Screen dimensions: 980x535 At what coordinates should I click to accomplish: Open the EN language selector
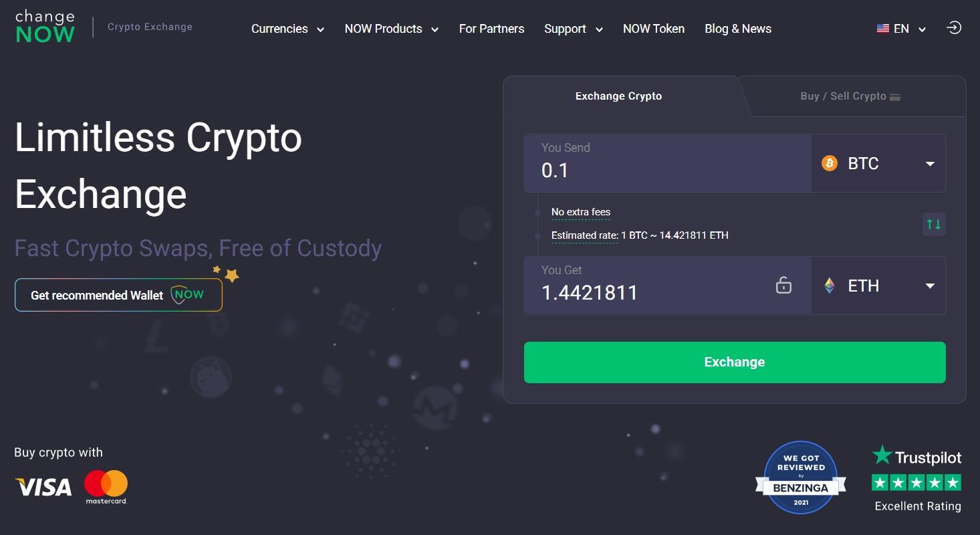point(902,29)
